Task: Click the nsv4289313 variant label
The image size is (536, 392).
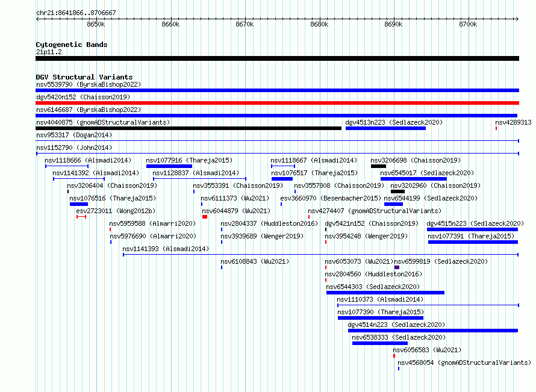Action: pos(513,122)
